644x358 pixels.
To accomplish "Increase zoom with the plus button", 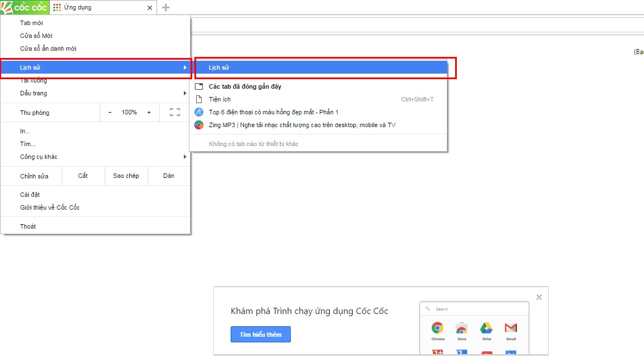I will click(149, 112).
